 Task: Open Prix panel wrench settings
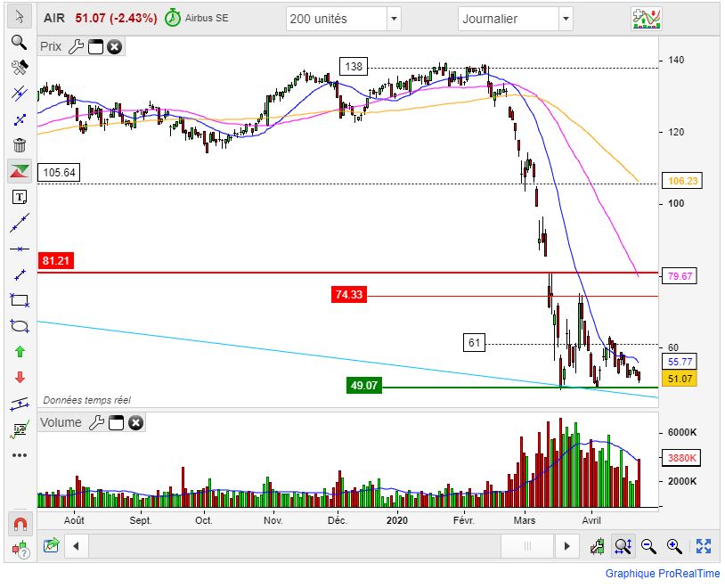coord(76,46)
